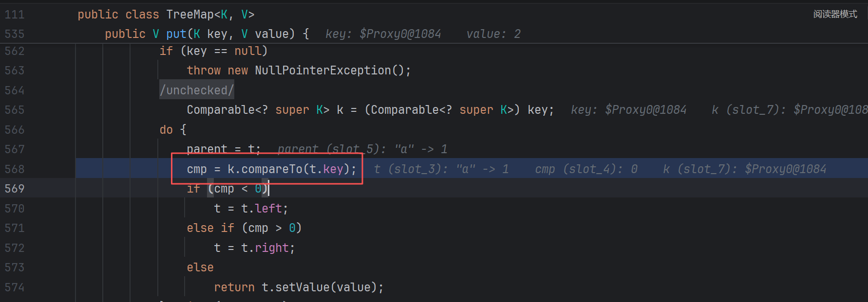Click inline hint cmp (slot_4): 0
Image resolution: width=868 pixels, height=302 pixels.
[x=586, y=169]
